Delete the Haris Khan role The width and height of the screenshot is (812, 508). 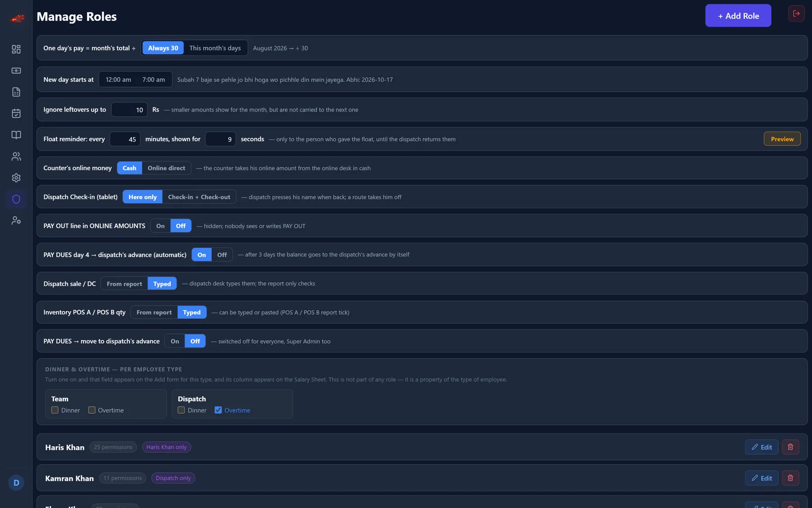pos(790,447)
